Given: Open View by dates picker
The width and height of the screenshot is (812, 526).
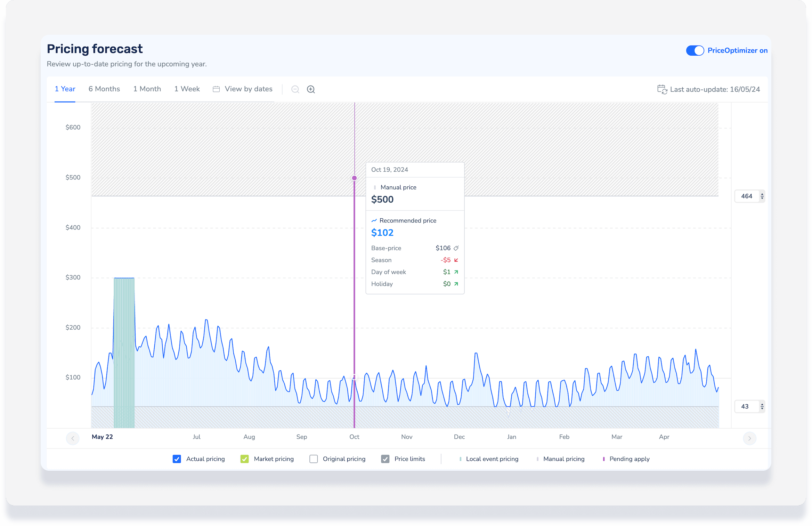Looking at the screenshot, I should click(x=248, y=89).
